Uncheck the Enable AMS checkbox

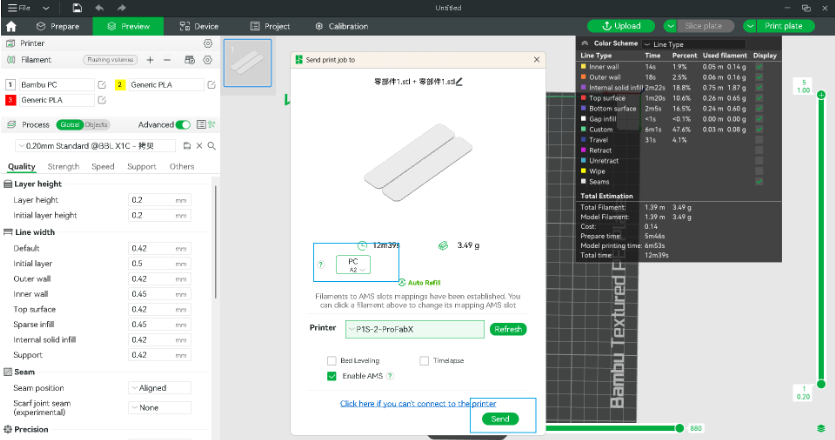332,376
